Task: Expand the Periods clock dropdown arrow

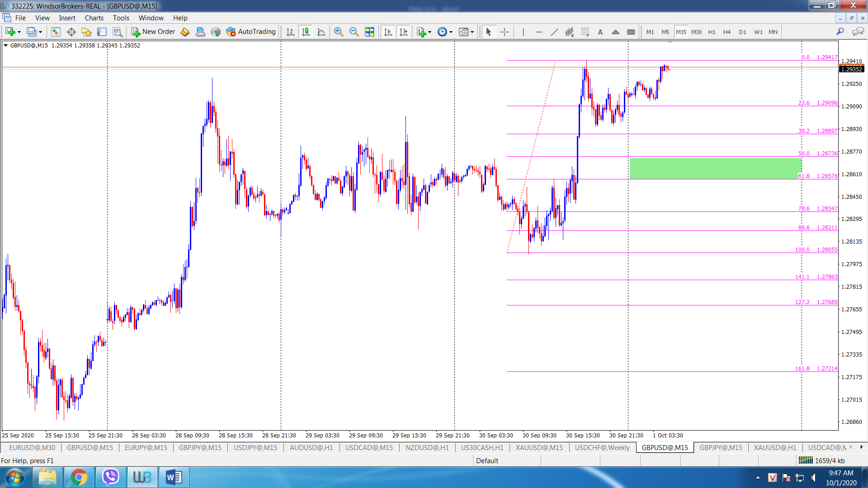Action: (x=451, y=32)
